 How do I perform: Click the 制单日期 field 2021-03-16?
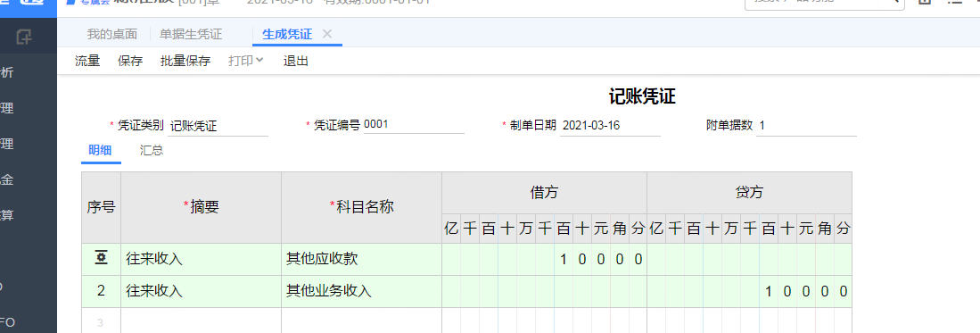coord(610,126)
